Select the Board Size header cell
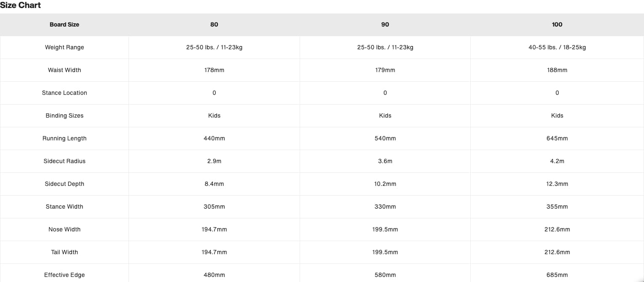Image resolution: width=644 pixels, height=282 pixels. pyautogui.click(x=64, y=24)
